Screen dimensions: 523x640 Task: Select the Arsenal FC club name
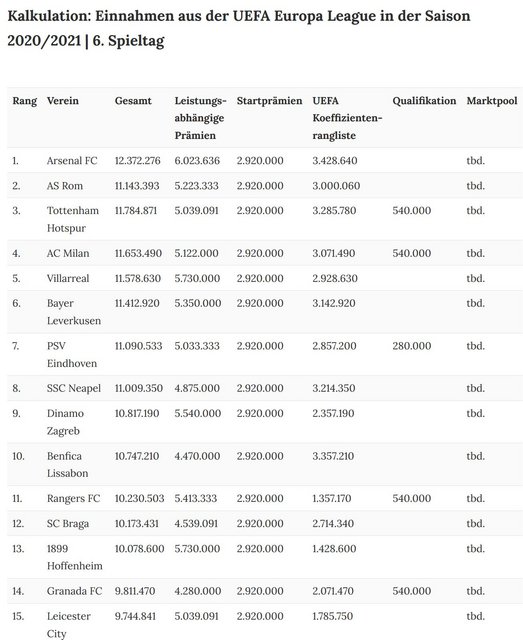coord(72,160)
